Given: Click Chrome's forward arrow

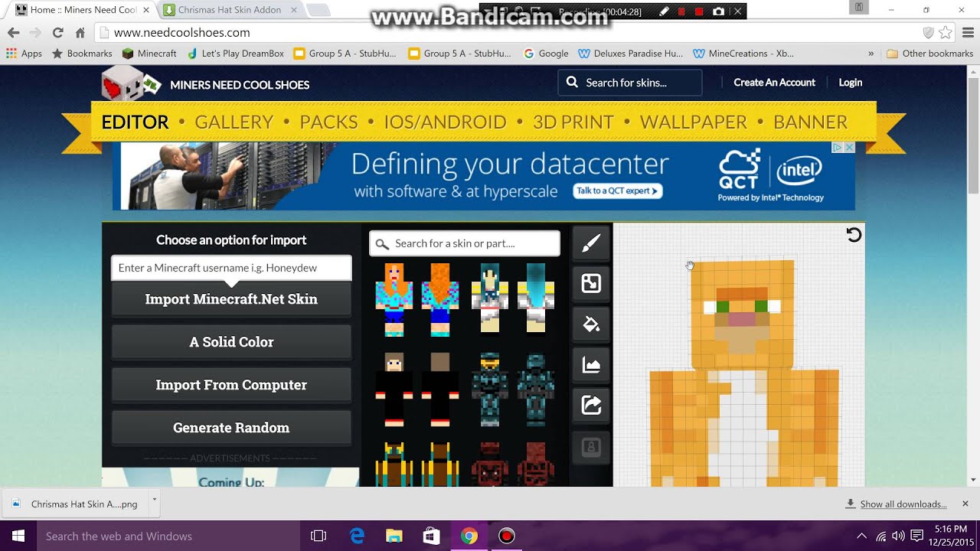Looking at the screenshot, I should [34, 32].
